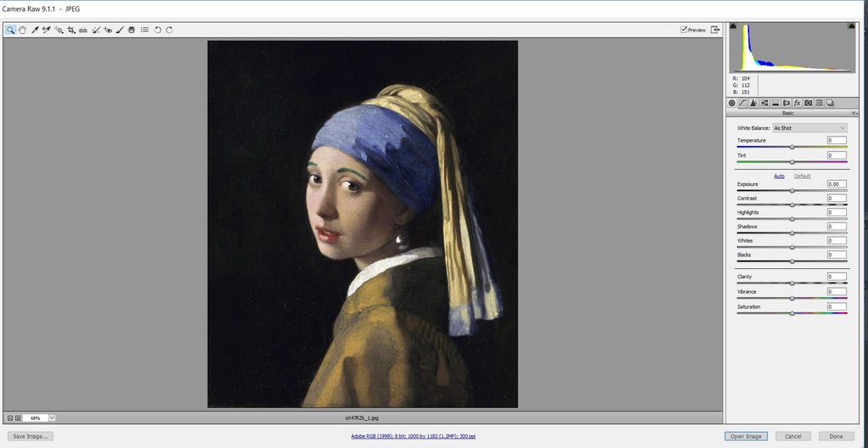This screenshot has width=868, height=448.
Task: Switch to the Split Toning tab
Action: [776, 104]
